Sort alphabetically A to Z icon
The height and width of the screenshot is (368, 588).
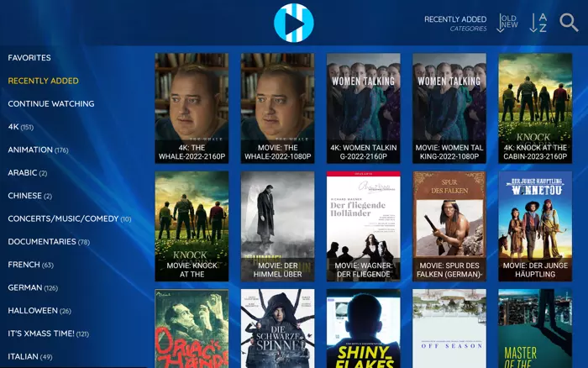pos(538,23)
